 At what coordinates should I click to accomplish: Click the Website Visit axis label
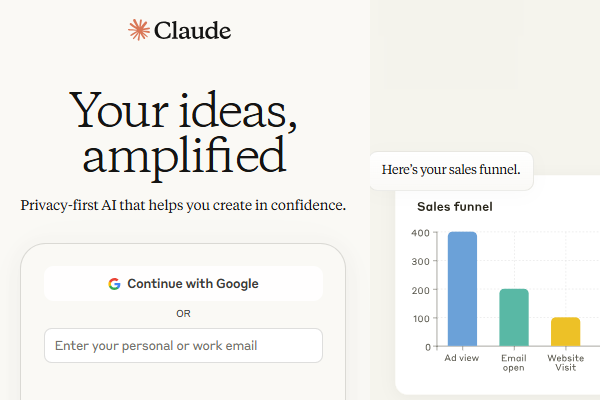[x=565, y=362]
